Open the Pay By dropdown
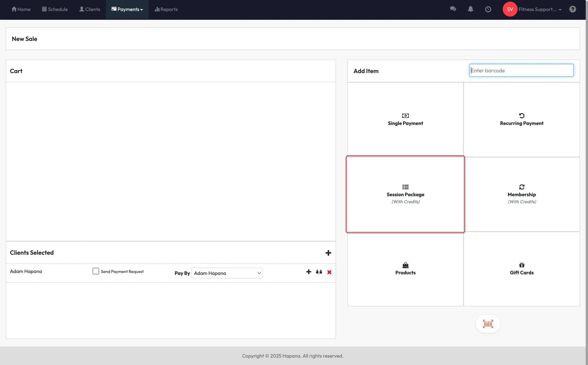The width and height of the screenshot is (588, 365). click(227, 273)
